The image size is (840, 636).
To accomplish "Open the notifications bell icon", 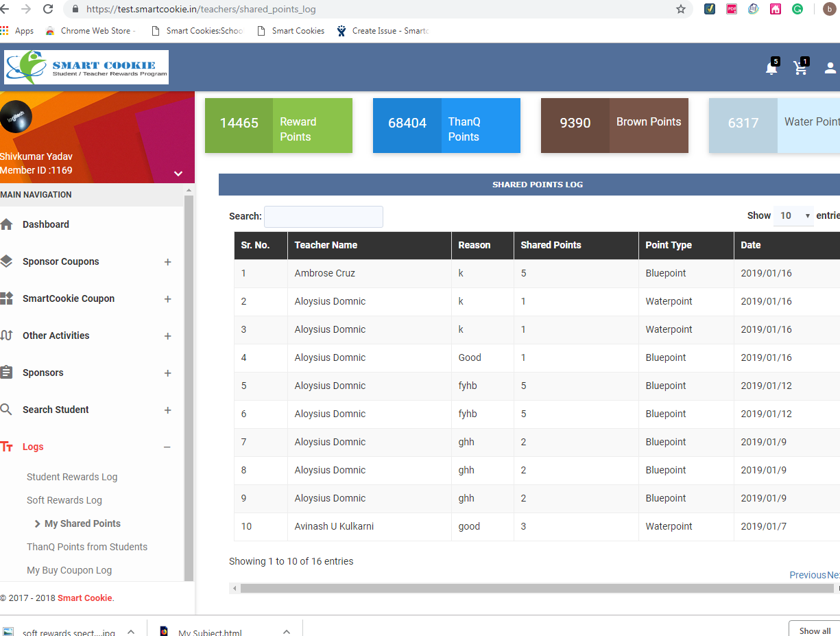I will pos(771,68).
